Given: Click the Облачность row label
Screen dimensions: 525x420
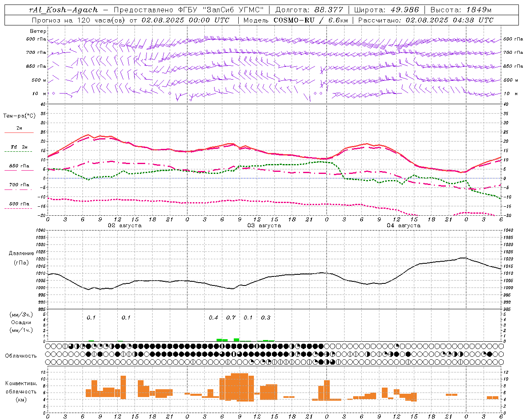Looking at the screenshot, I should tap(21, 356).
